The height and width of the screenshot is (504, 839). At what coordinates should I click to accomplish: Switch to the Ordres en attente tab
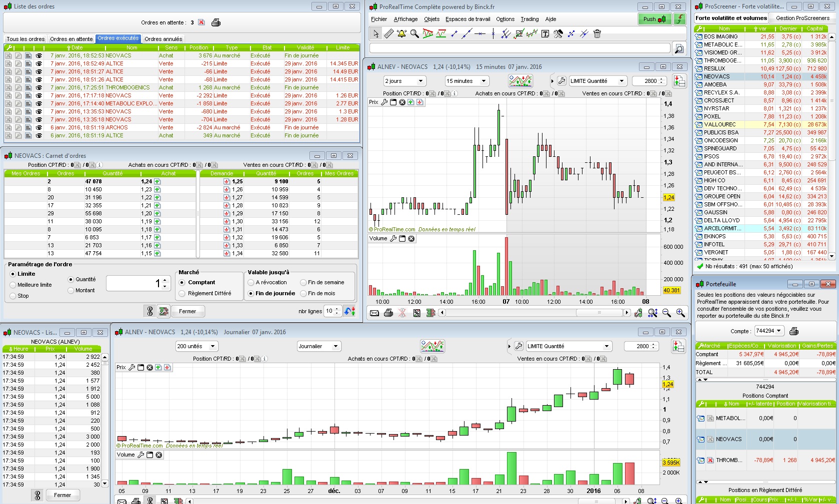point(71,39)
